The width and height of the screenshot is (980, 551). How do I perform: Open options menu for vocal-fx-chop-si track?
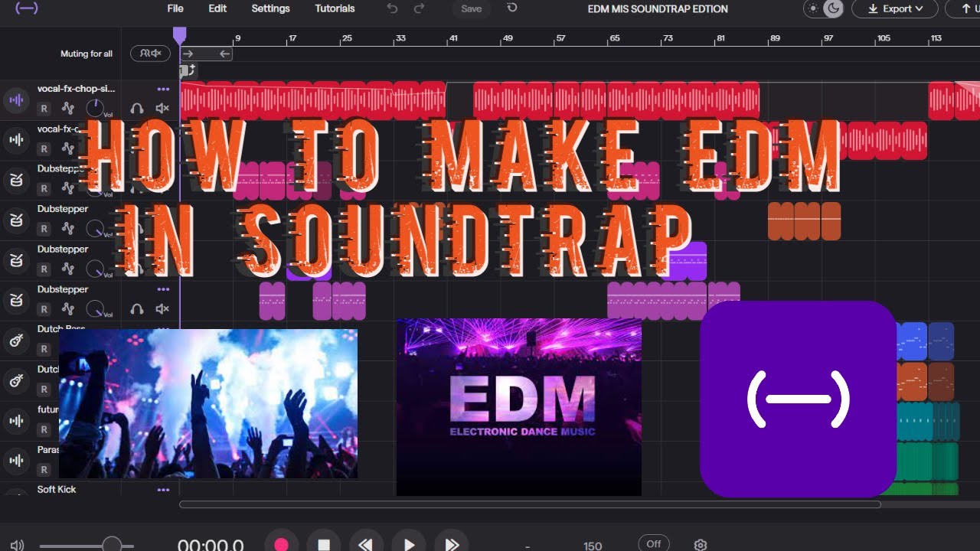click(163, 89)
